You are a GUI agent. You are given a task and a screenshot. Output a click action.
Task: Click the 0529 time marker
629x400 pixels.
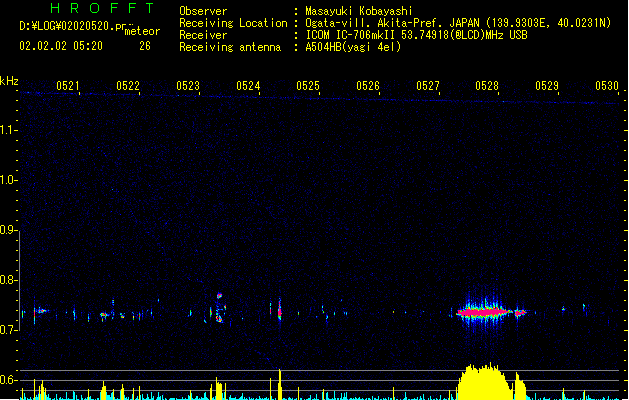(547, 86)
